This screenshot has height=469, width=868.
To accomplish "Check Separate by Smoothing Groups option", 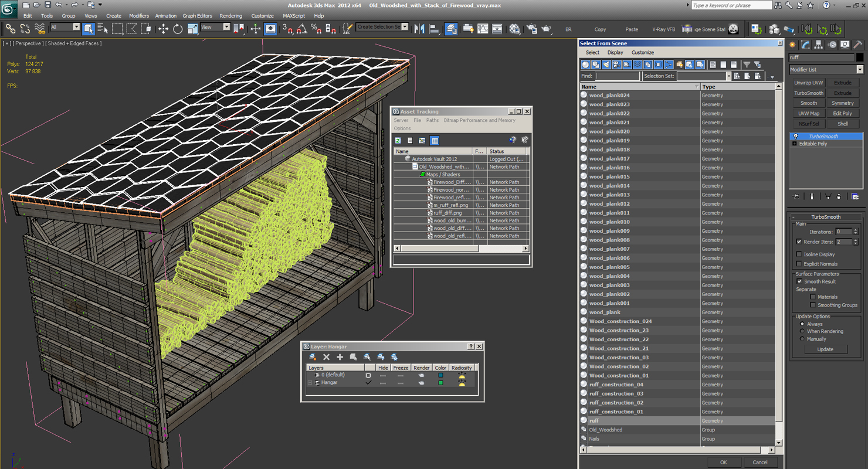I will [813, 305].
